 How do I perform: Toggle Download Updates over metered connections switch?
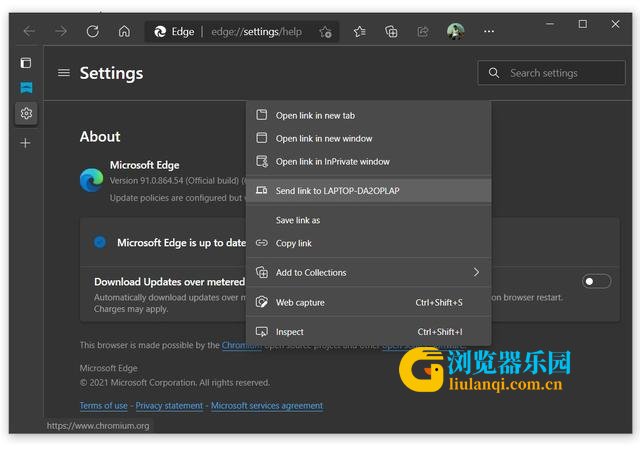tap(596, 281)
